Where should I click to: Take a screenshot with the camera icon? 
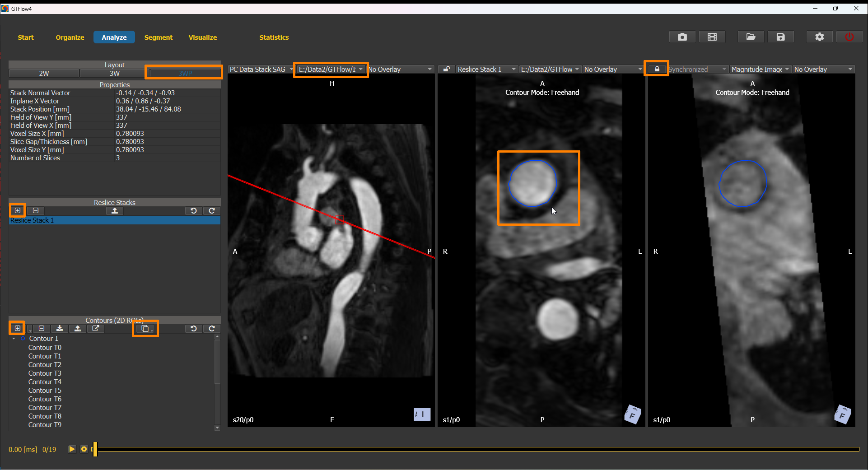point(682,37)
